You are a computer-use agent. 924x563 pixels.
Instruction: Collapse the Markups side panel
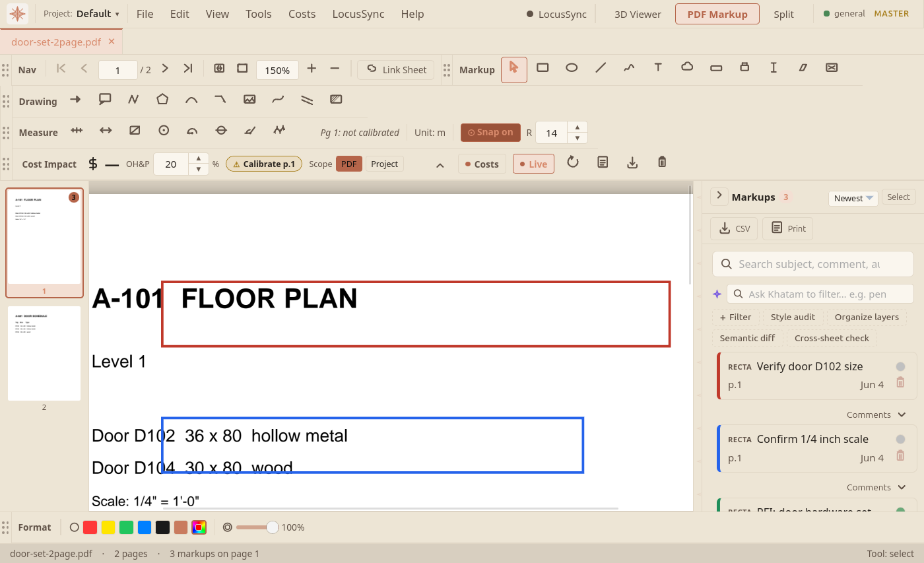tap(719, 196)
